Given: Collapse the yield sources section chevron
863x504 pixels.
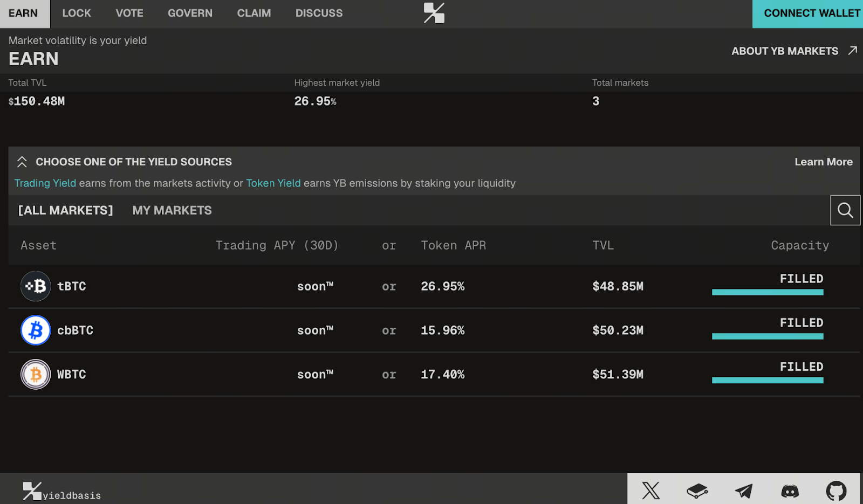Looking at the screenshot, I should coord(22,162).
